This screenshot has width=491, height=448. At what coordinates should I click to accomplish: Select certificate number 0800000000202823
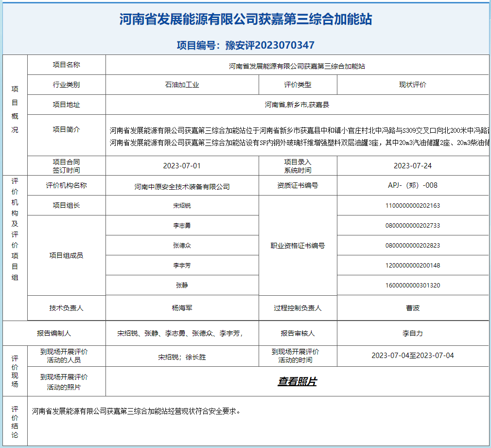413,246
